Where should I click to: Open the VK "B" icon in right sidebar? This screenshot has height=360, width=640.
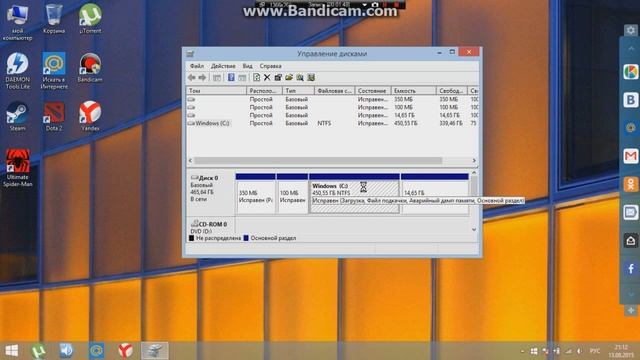coord(631,100)
